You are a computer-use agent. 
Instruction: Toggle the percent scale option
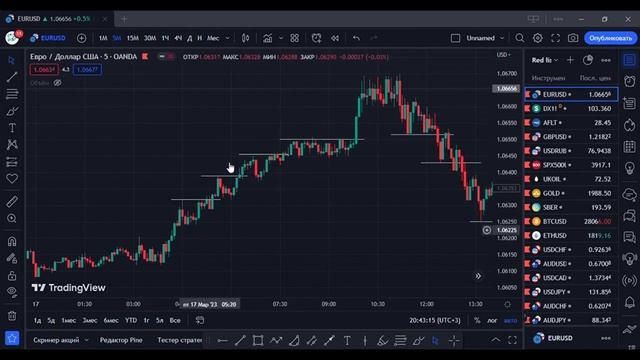coord(477,320)
